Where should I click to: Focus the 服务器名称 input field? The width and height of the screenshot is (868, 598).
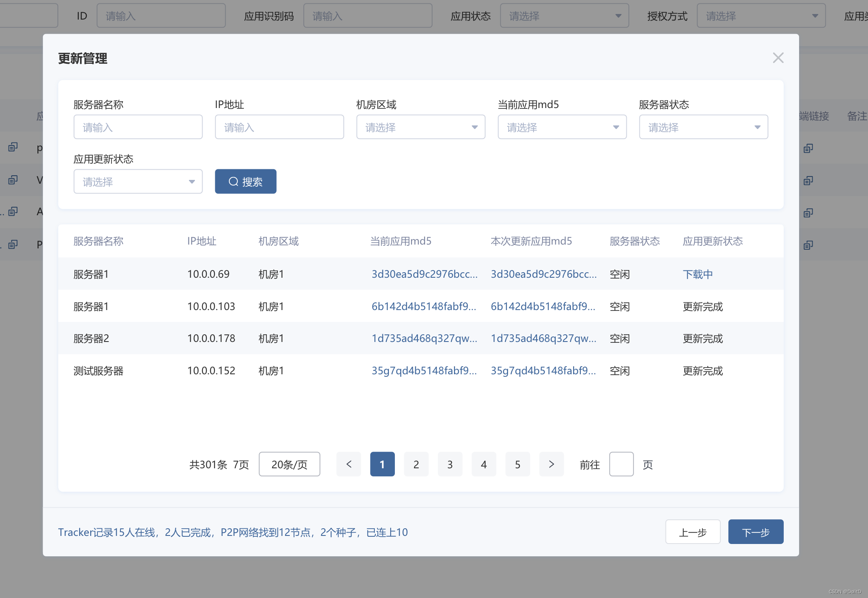138,127
